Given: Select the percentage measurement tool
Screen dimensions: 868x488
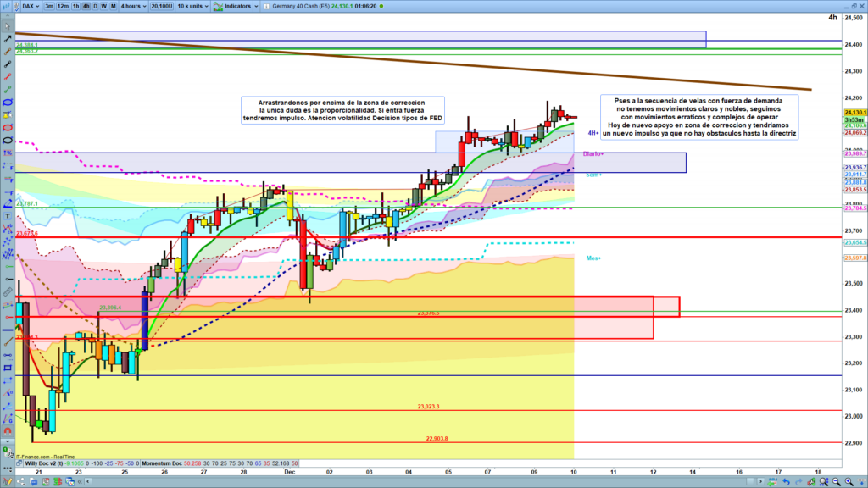Looking at the screenshot, I should click(8, 152).
